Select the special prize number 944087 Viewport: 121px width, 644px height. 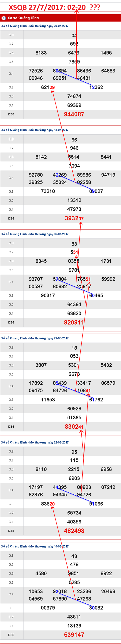coord(74,114)
